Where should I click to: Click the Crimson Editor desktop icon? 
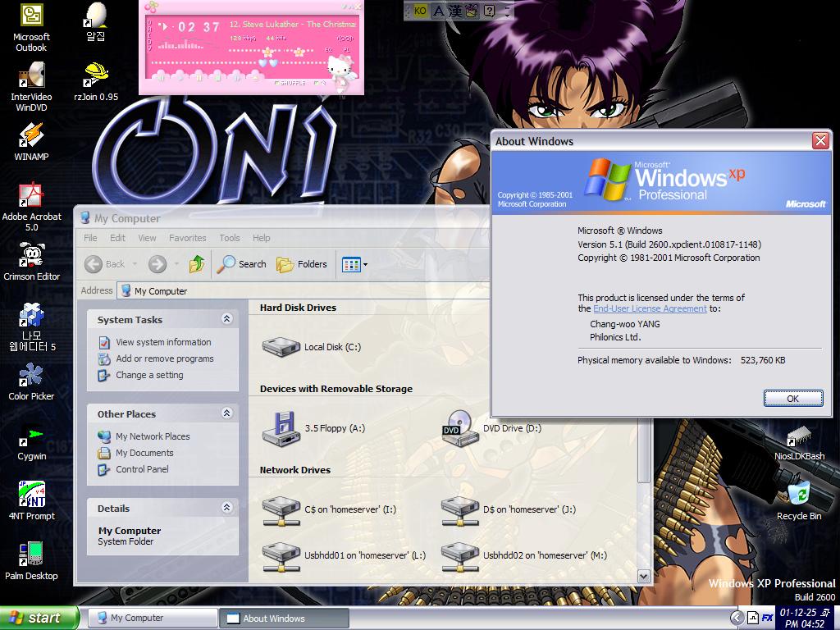(31, 256)
